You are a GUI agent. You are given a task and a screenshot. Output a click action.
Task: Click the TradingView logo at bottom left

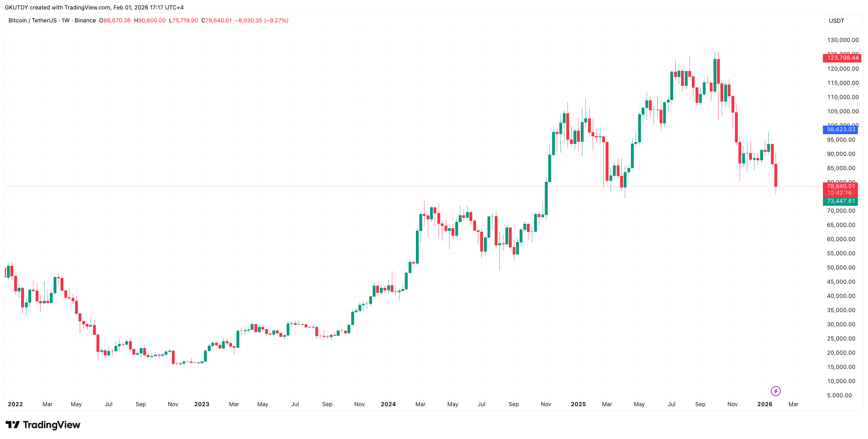tap(43, 424)
